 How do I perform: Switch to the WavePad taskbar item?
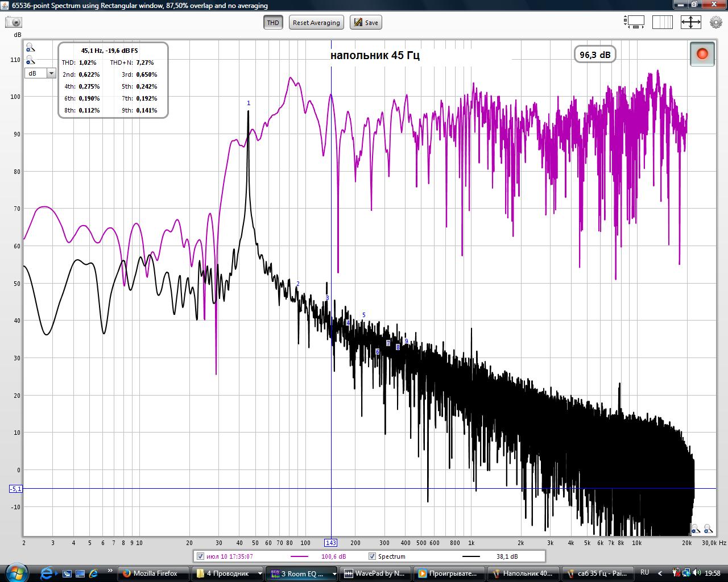(375, 573)
